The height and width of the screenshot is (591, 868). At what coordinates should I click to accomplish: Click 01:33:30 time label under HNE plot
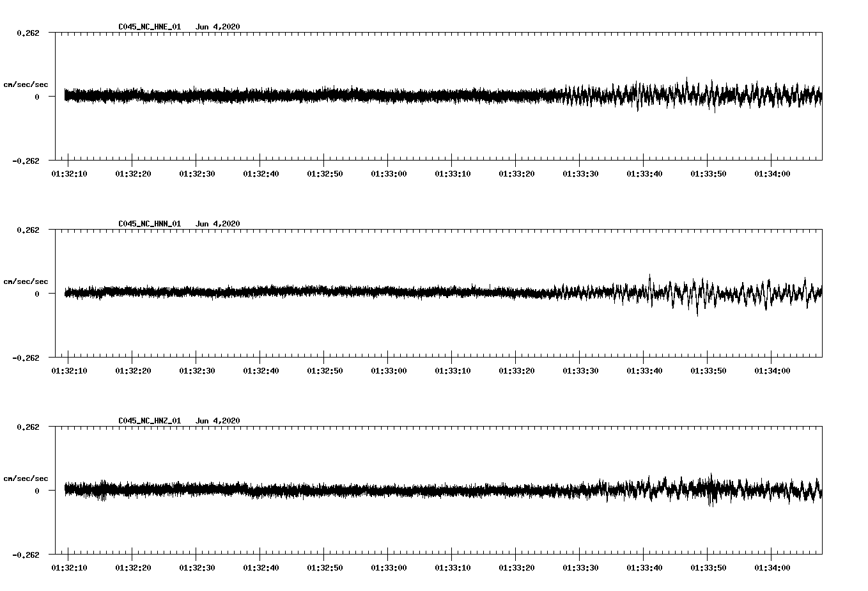(580, 174)
